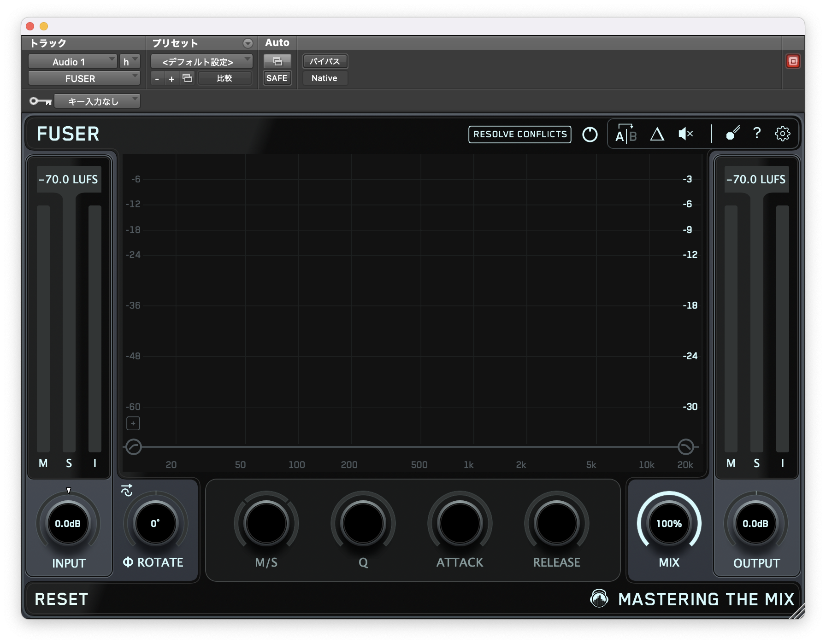This screenshot has width=826, height=644.
Task: Select the high-pass filter node on the left
Action: (x=134, y=447)
